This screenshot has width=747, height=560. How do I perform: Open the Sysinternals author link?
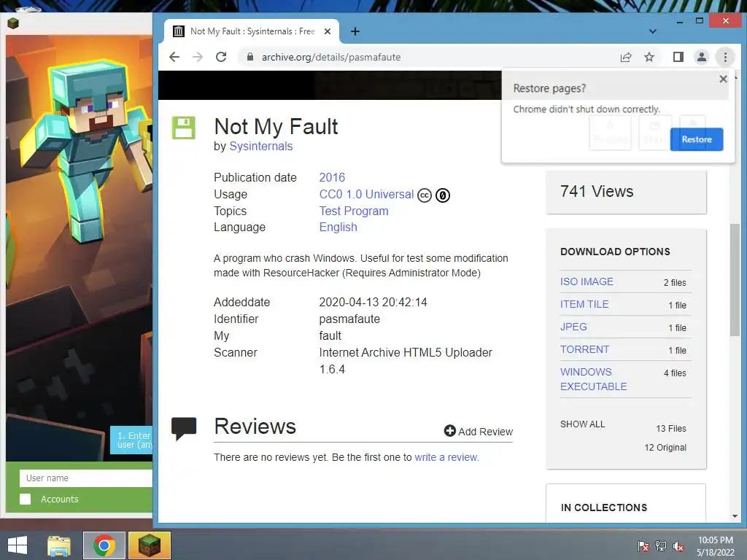(x=261, y=146)
